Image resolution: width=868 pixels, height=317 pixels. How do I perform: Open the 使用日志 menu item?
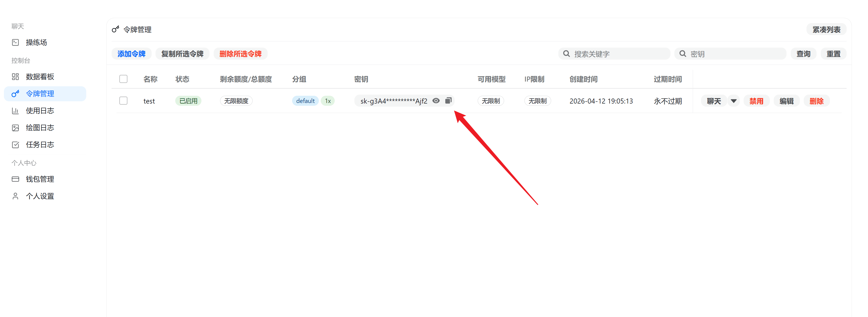click(40, 110)
